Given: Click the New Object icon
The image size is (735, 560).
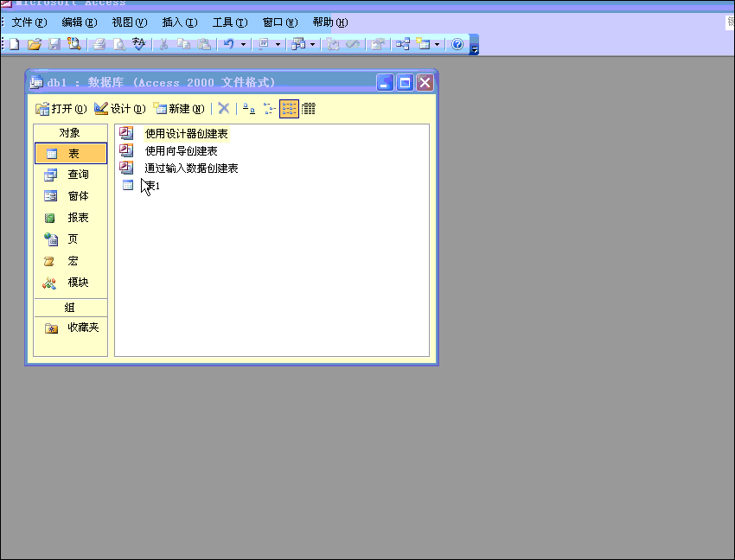Looking at the screenshot, I should pos(424,45).
